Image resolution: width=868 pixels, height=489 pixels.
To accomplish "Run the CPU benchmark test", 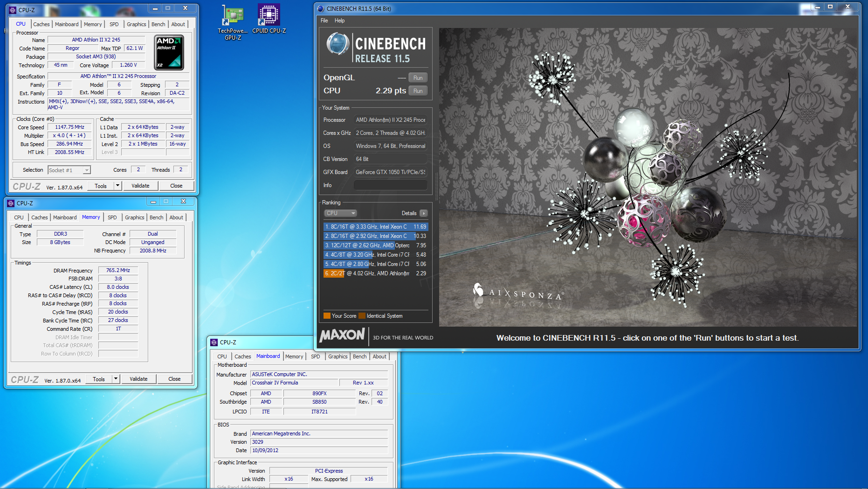I will tap(418, 91).
